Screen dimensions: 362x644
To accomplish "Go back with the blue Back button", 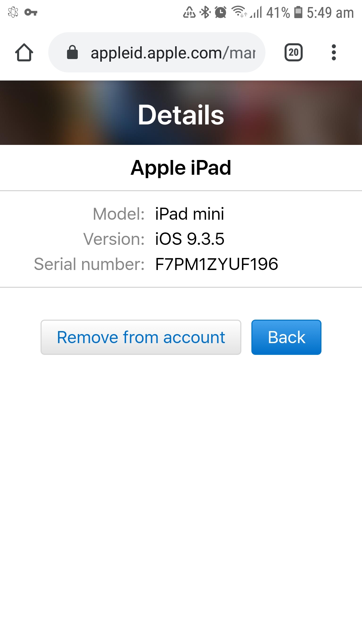I will pos(286,337).
